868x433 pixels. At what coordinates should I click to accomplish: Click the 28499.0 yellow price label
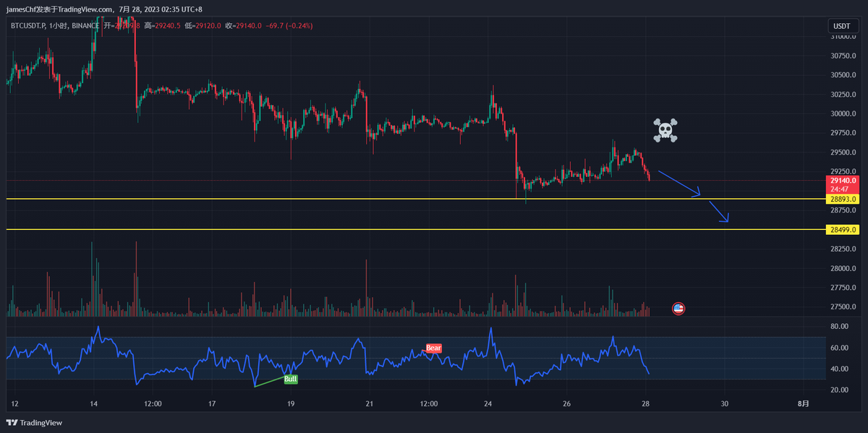point(843,230)
